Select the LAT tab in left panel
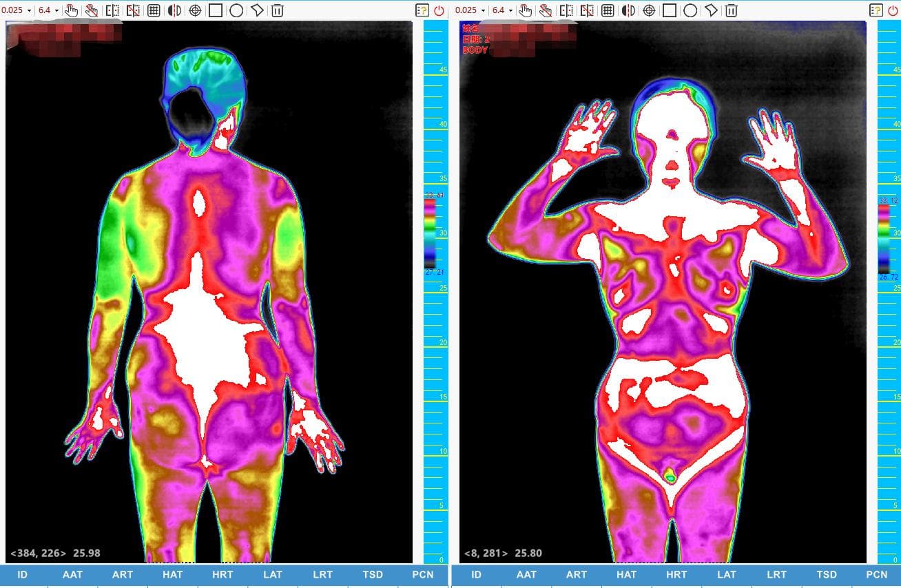This screenshot has height=588, width=901. coord(273,575)
